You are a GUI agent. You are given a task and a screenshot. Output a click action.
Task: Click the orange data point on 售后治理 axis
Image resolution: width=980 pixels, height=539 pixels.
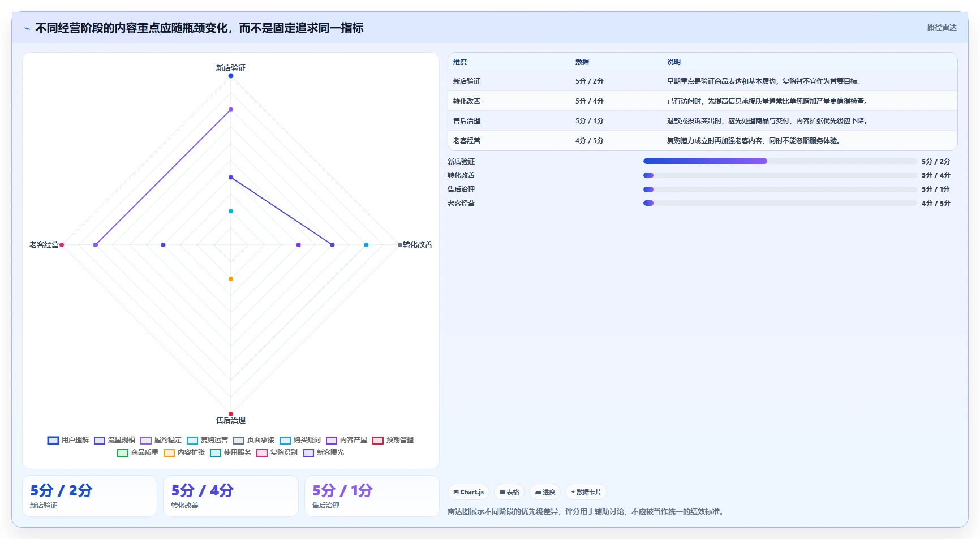(x=231, y=279)
